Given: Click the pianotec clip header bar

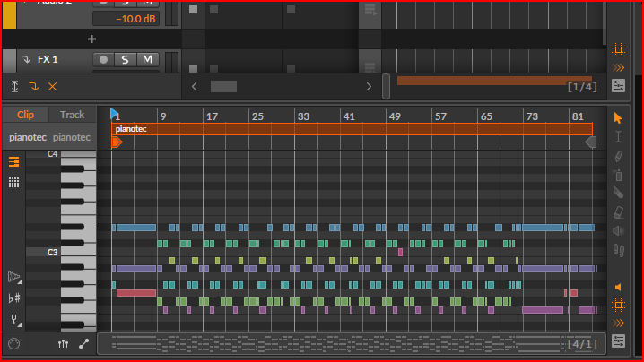Looking at the screenshot, I should coord(352,129).
